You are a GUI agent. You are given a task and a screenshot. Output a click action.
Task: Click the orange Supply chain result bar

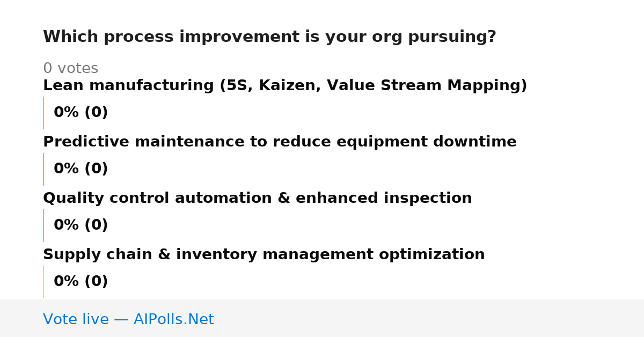[x=43, y=282]
